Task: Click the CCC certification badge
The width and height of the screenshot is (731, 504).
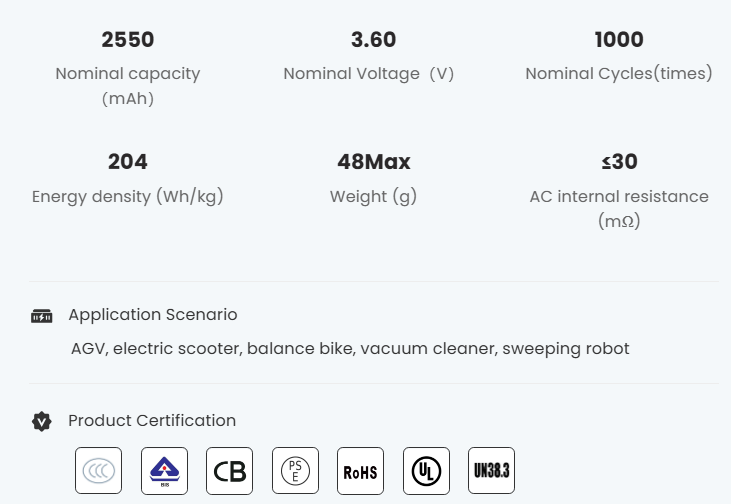Action: [x=98, y=470]
